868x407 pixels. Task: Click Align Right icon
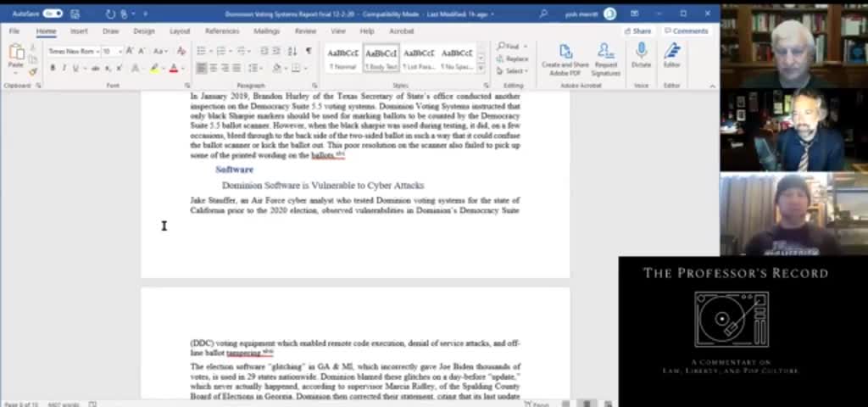(x=225, y=68)
